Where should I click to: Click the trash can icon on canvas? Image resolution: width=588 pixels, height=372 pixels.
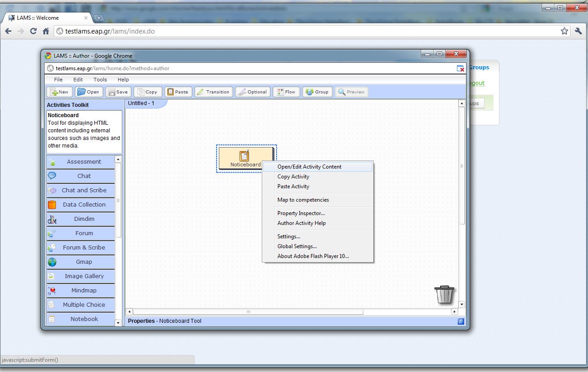444,295
